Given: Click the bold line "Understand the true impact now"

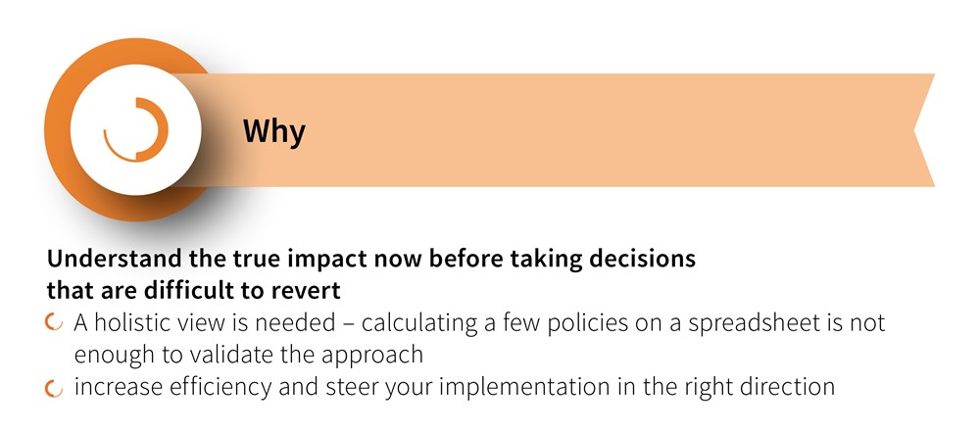Looking at the screenshot, I should pyautogui.click(x=371, y=259).
